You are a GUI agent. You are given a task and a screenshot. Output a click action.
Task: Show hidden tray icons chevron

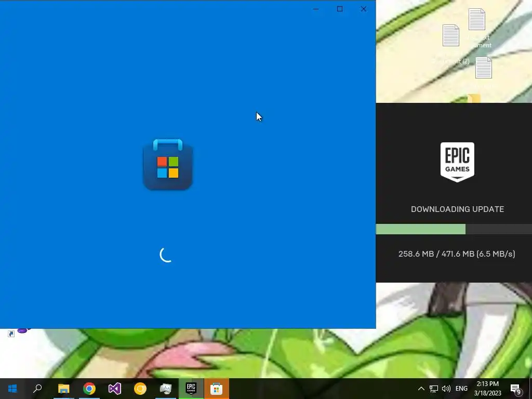coord(421,389)
